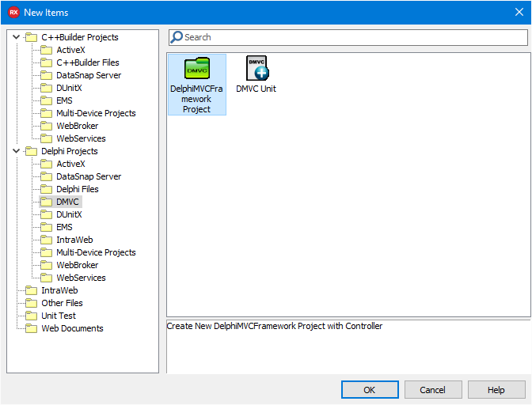Close the New Items dialog
The width and height of the screenshot is (532, 405).
[519, 12]
